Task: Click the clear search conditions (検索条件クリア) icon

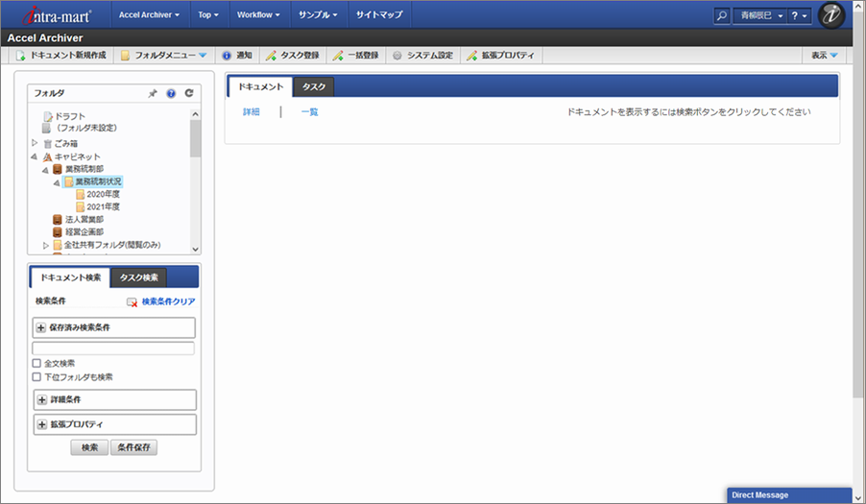Action: pyautogui.click(x=132, y=302)
